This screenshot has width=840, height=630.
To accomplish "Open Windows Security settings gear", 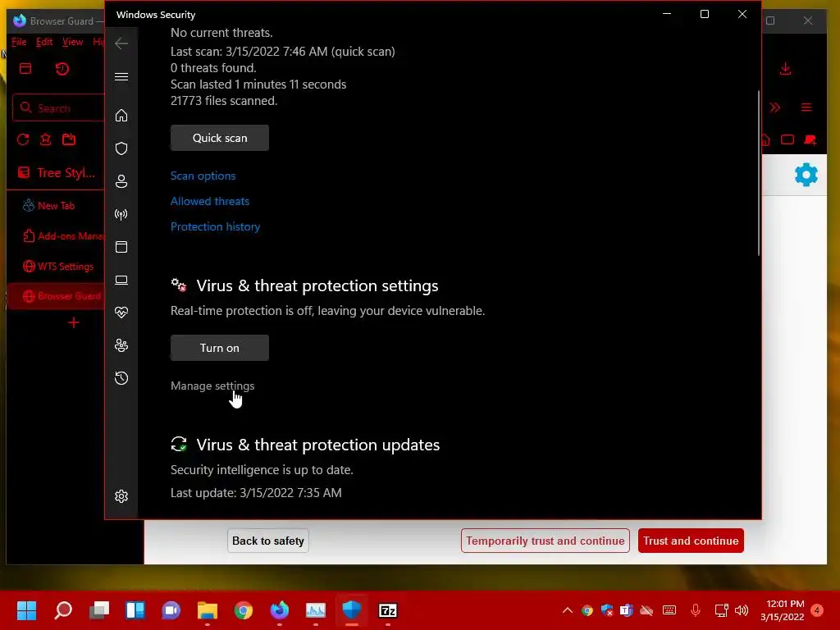I will pos(121,496).
